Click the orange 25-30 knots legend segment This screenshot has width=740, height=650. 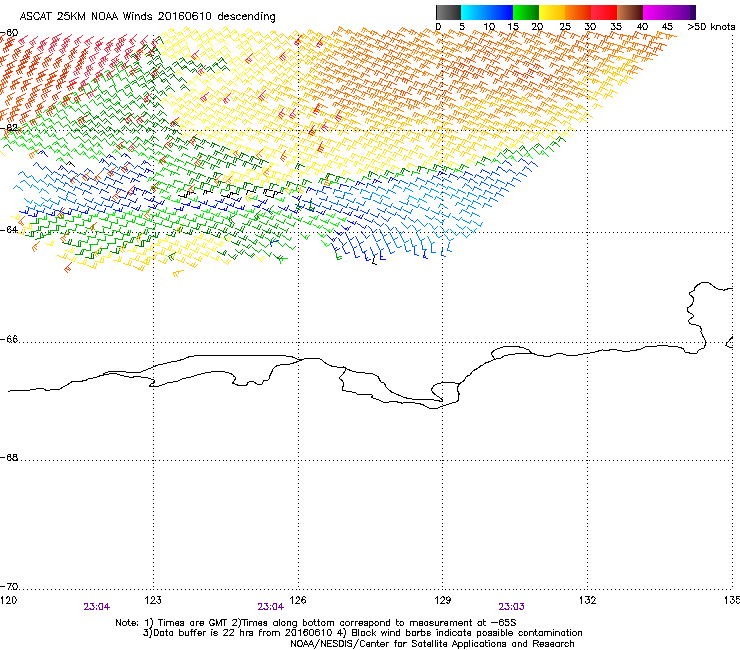click(x=578, y=12)
